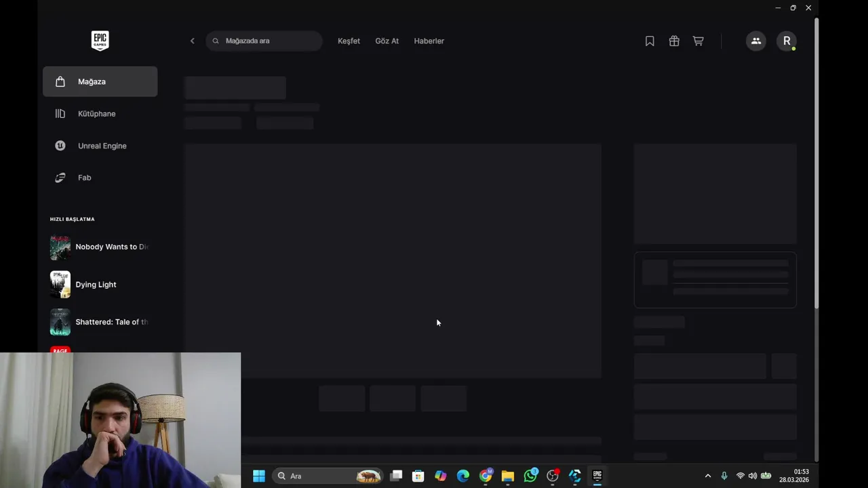Open Google Chrome from the taskbar
The width and height of the screenshot is (868, 488).
(486, 476)
